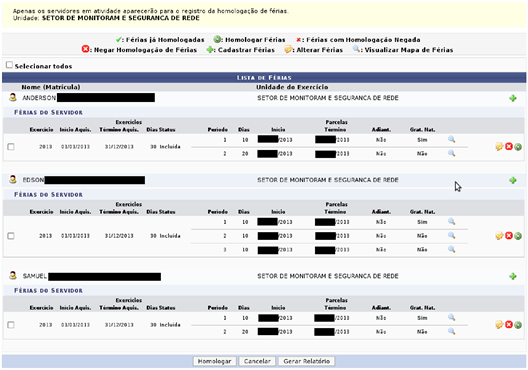View vacation map for ANDERSON's period 1
528x370 pixels.
(x=452, y=139)
